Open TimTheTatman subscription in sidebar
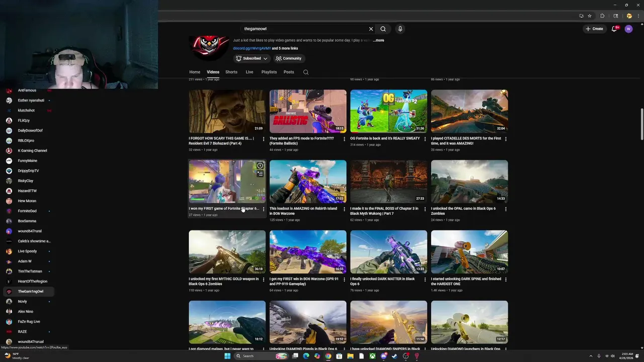Screen dimensions: 644x362 (x=28, y=271)
